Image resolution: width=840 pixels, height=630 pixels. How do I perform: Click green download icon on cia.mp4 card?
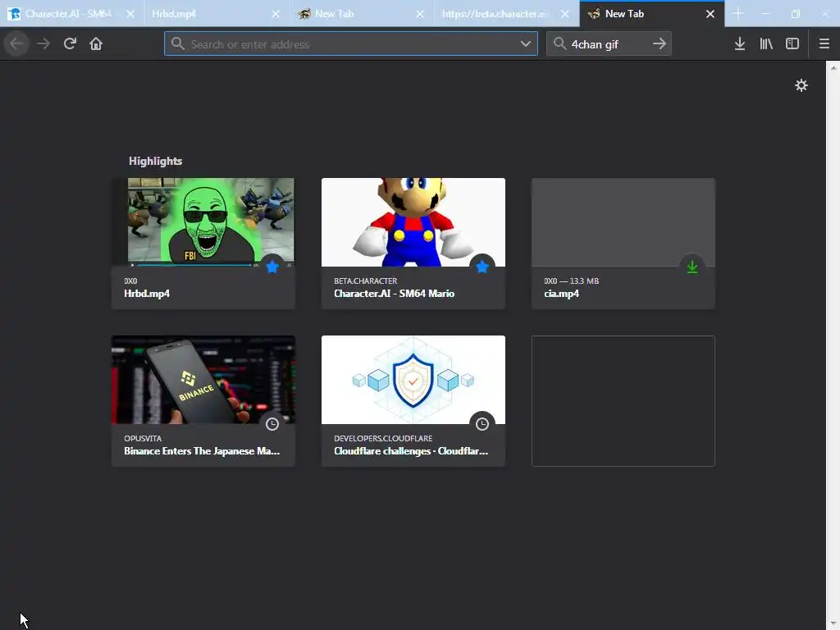tap(692, 267)
